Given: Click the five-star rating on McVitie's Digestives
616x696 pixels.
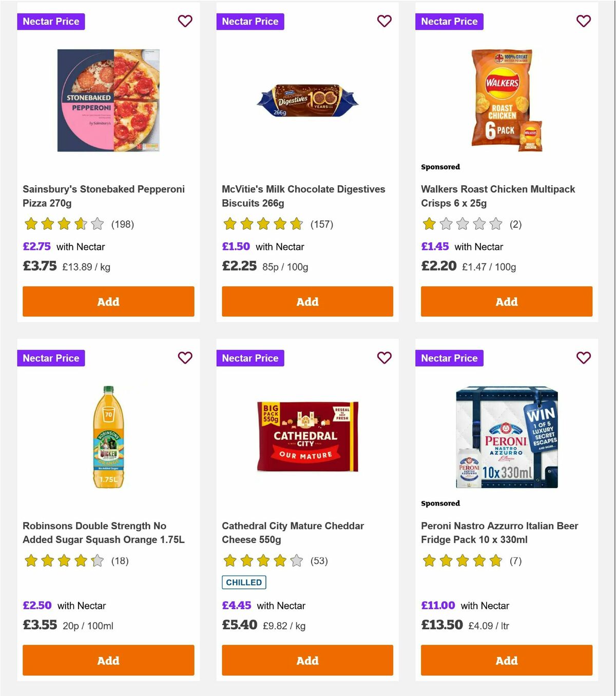Looking at the screenshot, I should click(x=262, y=224).
